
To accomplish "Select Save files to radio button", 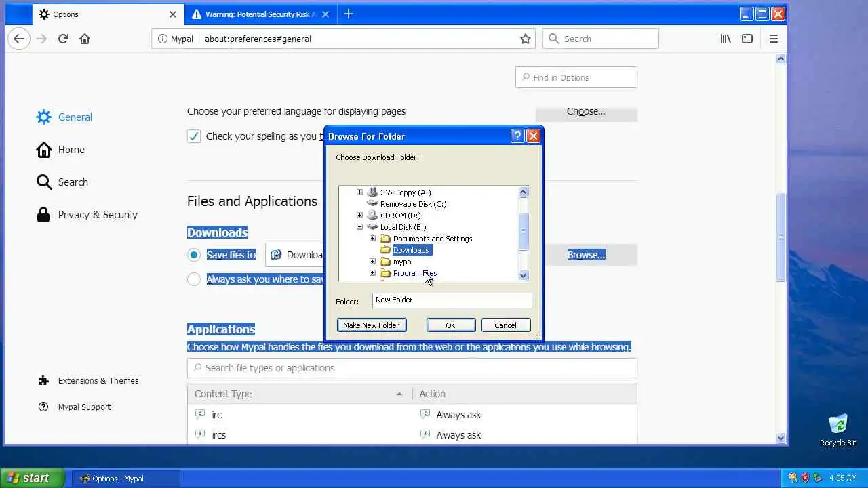I will pyautogui.click(x=194, y=255).
